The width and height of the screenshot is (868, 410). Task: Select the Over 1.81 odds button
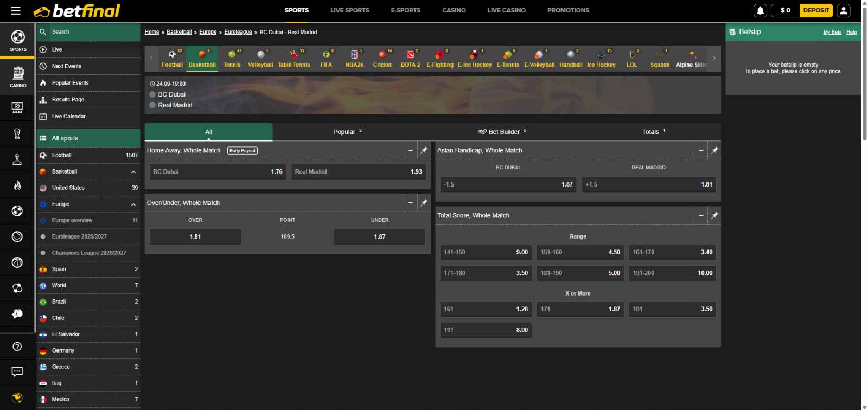click(x=195, y=237)
